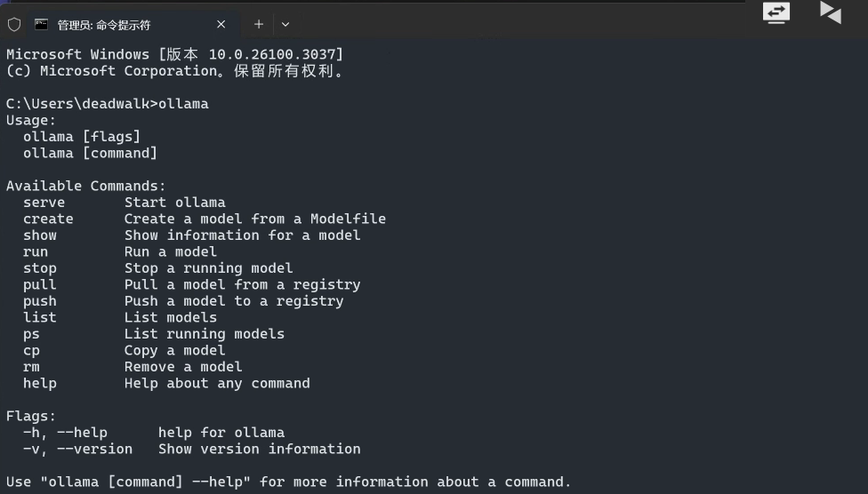Open a new terminal tab
This screenshot has width=868, height=494.
(259, 25)
